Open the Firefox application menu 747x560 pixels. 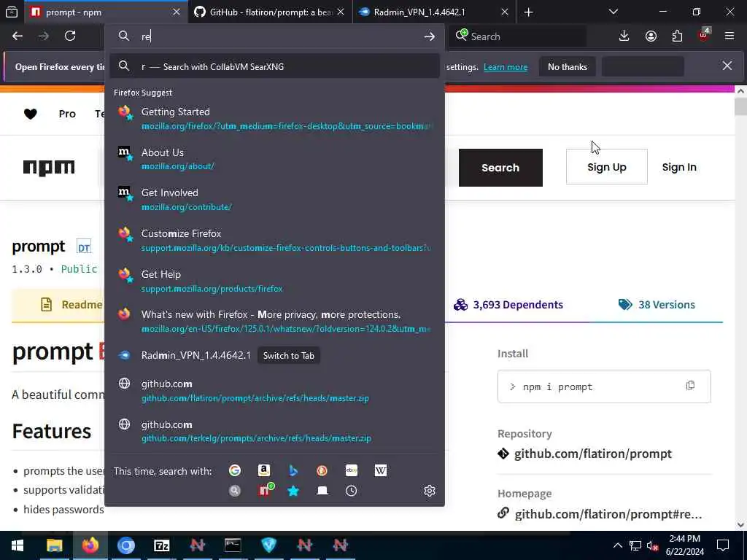729,36
